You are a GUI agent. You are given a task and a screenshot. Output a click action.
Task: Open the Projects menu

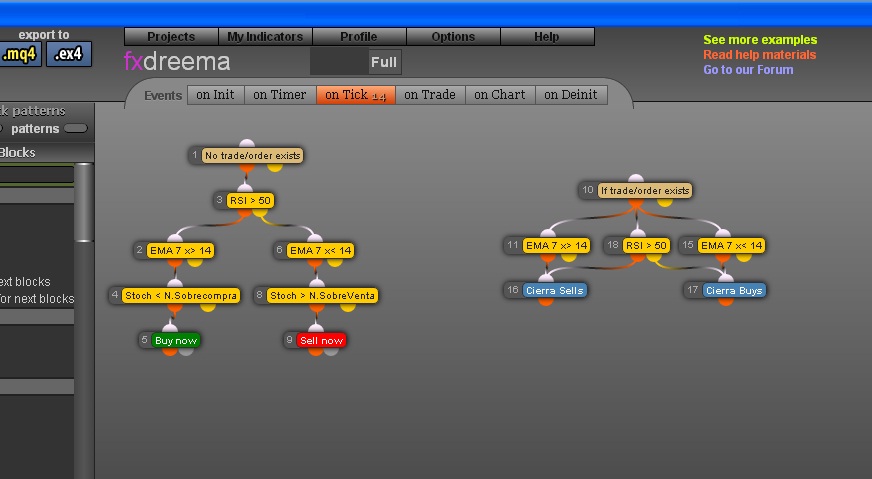tap(171, 37)
